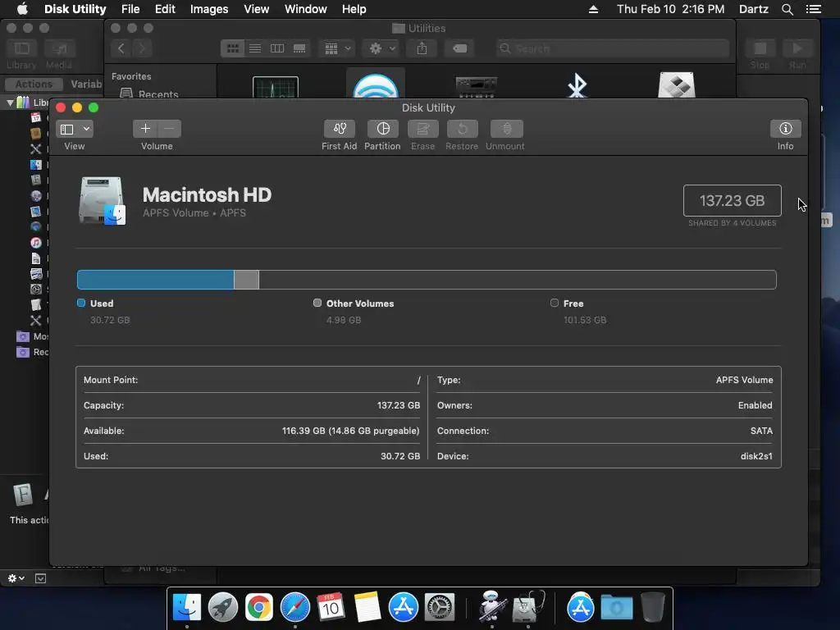The width and height of the screenshot is (840, 630).
Task: Open the Disk Utility app menu
Action: [75, 9]
